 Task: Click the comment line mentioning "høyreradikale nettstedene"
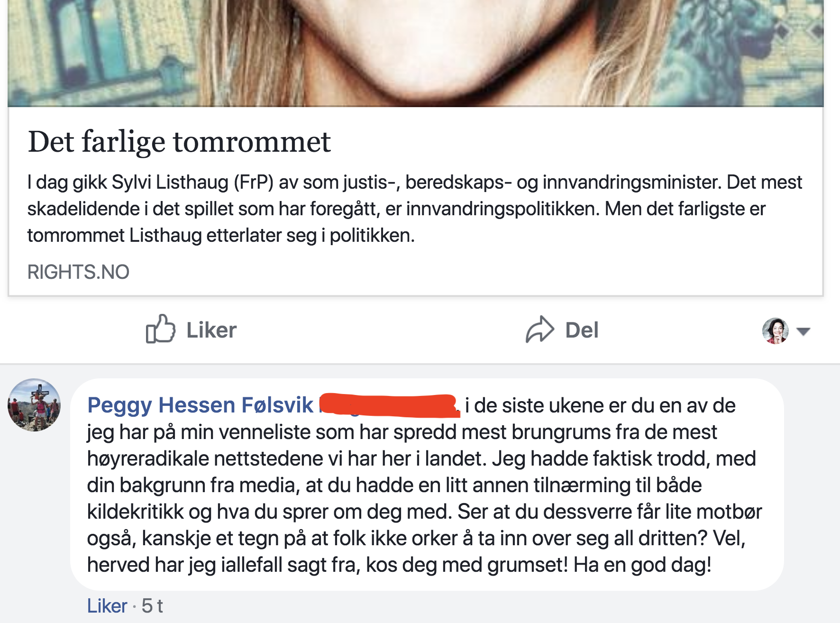coord(421,459)
